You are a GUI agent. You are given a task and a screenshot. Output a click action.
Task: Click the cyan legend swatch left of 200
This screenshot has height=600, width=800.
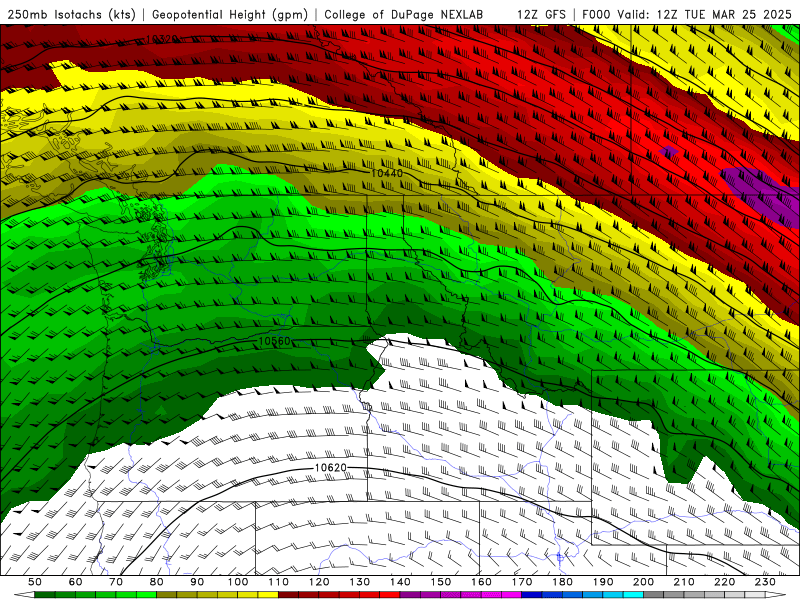(x=634, y=595)
